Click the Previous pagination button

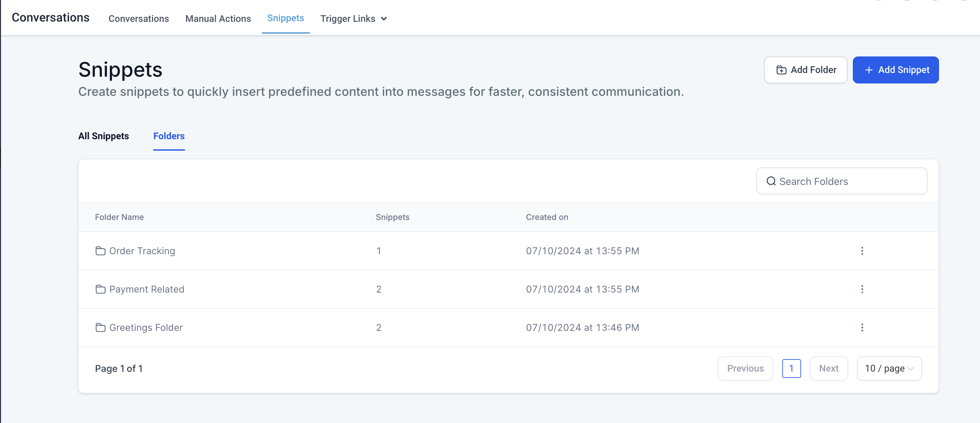(745, 368)
